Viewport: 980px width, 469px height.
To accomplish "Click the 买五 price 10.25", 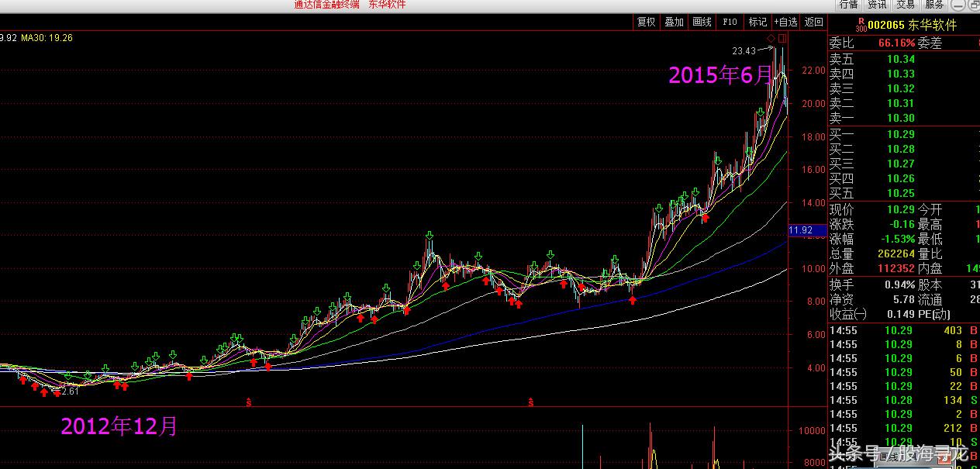I will click(x=900, y=193).
